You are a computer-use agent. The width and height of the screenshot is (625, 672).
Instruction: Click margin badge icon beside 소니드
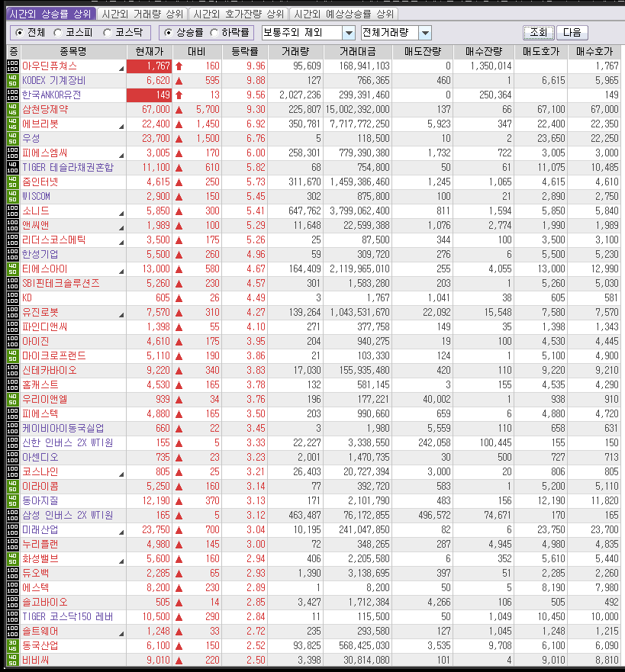click(x=12, y=211)
